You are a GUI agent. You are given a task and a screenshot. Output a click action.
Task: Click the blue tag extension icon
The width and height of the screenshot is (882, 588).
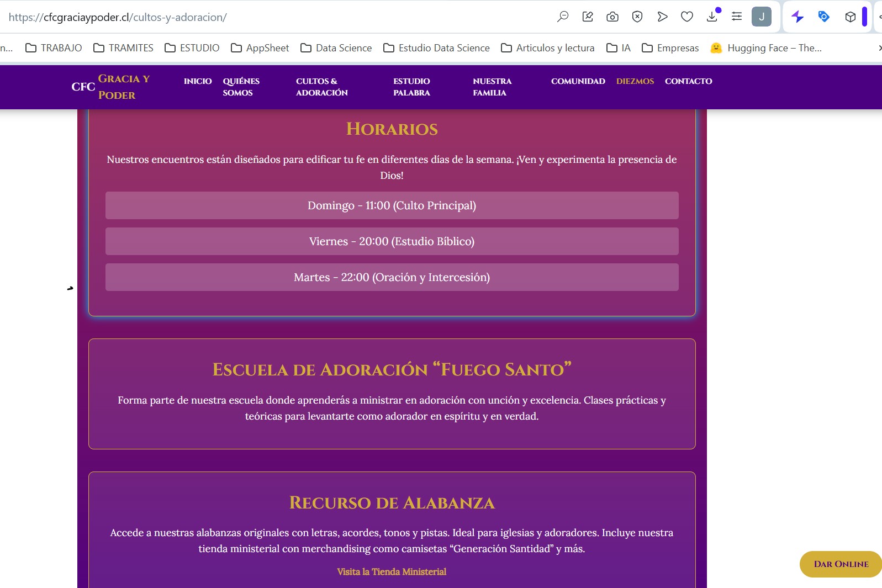(823, 17)
